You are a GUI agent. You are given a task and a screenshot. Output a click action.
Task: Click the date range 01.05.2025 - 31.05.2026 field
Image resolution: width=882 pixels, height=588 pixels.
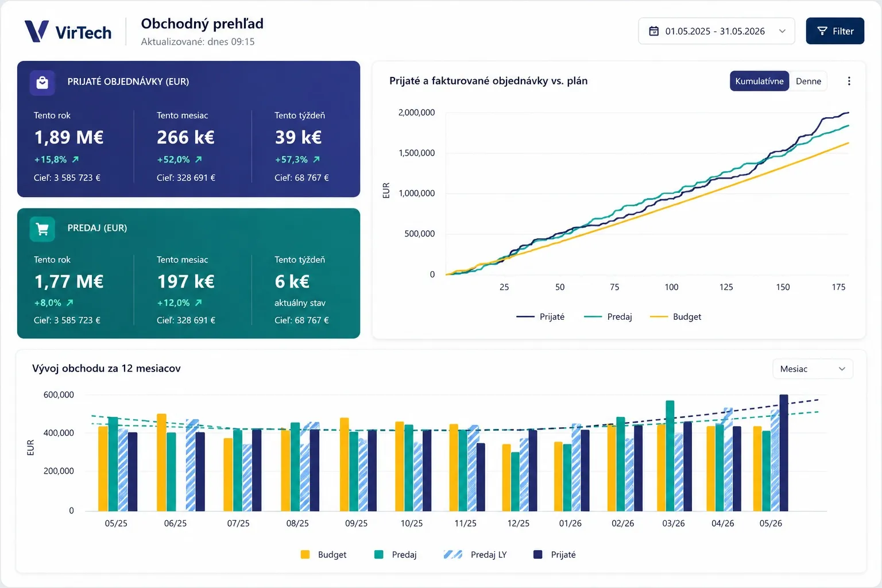[x=716, y=31]
